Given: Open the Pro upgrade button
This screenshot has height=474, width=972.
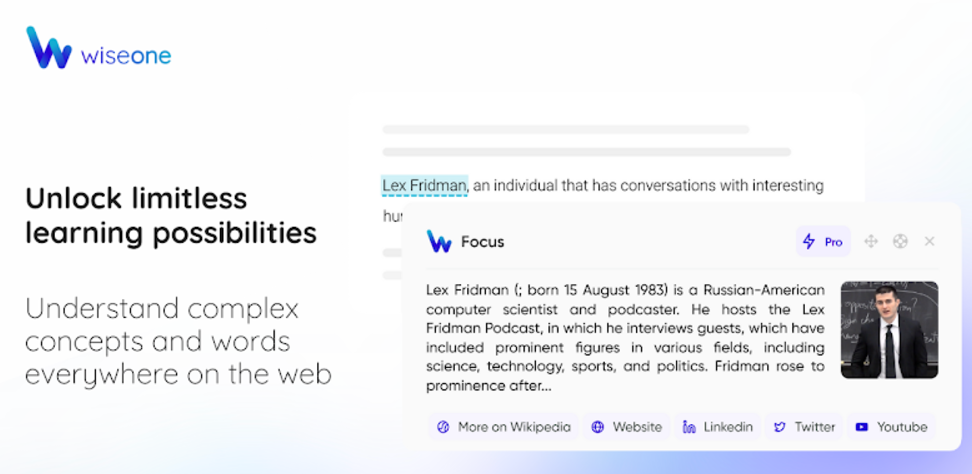Looking at the screenshot, I should [x=823, y=242].
